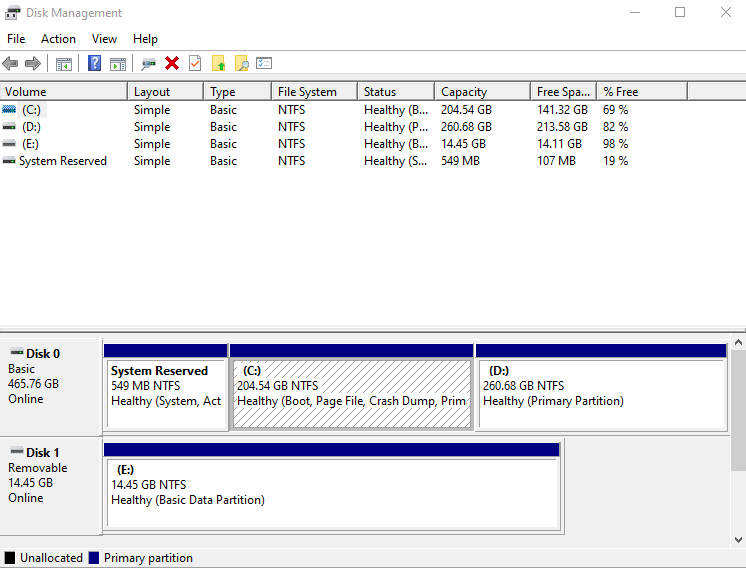
Task: Sort by the Volume column header
Action: point(64,91)
